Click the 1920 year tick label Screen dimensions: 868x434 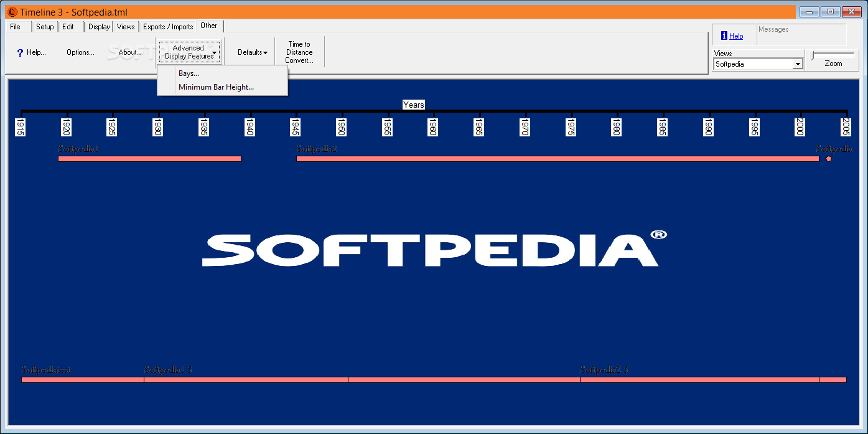(66, 127)
